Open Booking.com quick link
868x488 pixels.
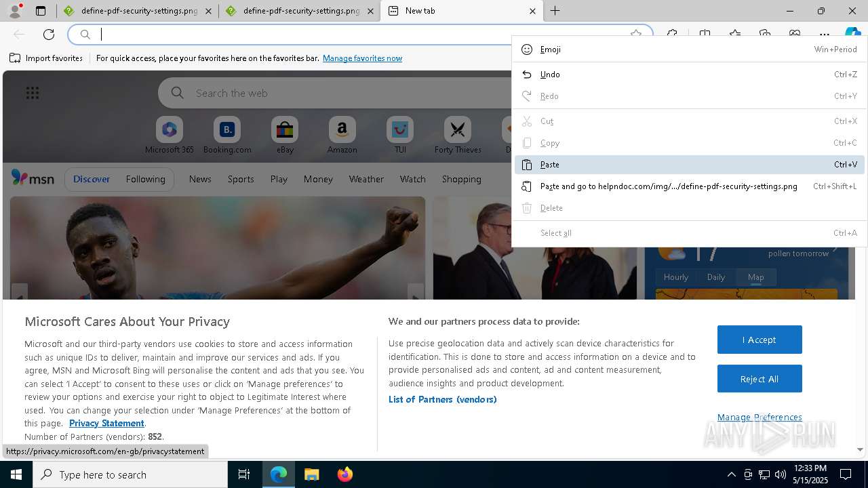pos(227,135)
